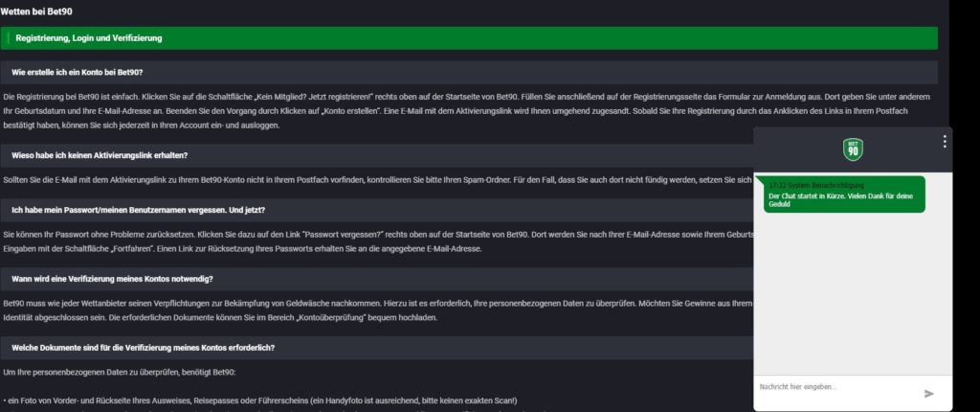Click the ID photo requirement bullet point

(x=260, y=401)
